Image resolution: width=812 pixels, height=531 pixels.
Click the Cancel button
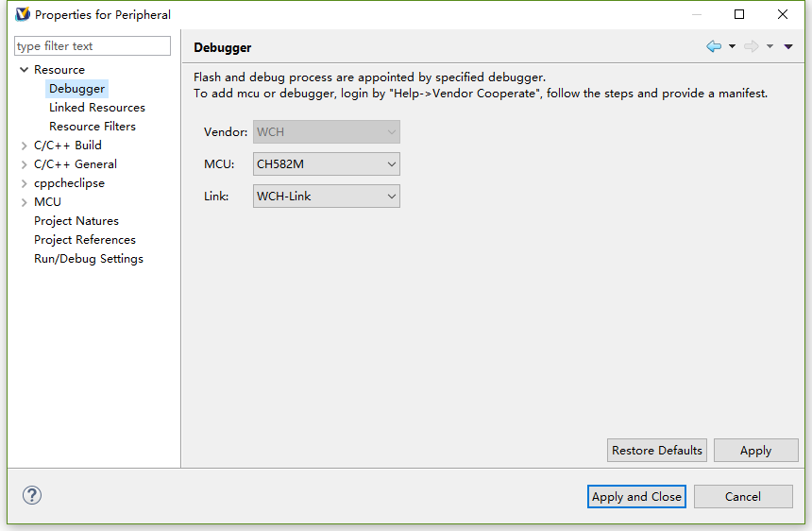pos(742,497)
